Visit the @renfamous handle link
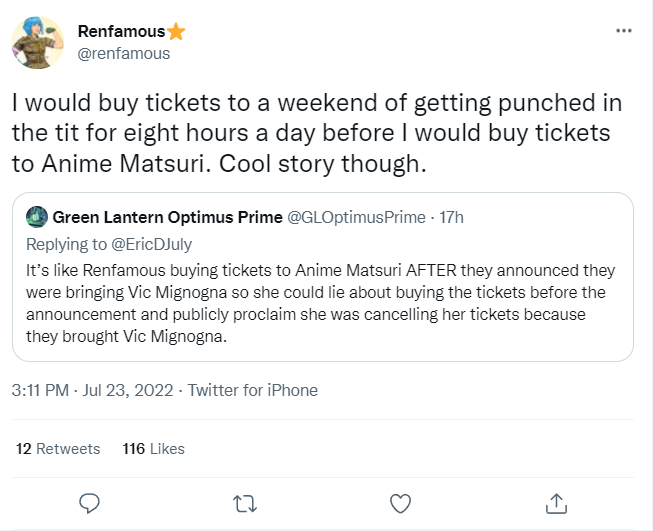653x531 pixels. coord(124,53)
